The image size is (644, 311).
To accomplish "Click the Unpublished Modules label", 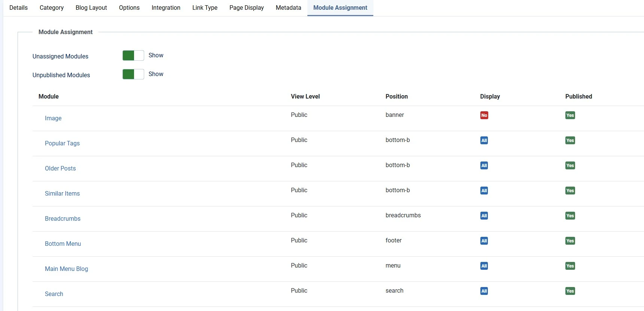I will click(x=61, y=75).
